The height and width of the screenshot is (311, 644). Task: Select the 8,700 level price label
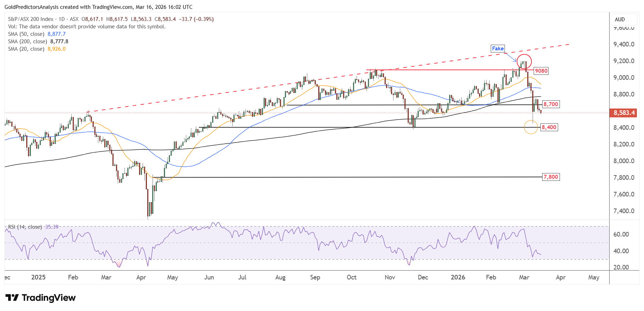[551, 104]
